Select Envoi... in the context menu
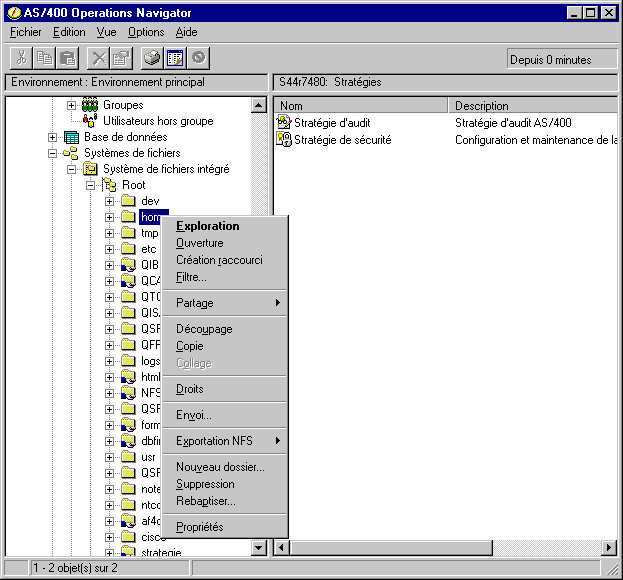This screenshot has width=623, height=580. [224, 415]
